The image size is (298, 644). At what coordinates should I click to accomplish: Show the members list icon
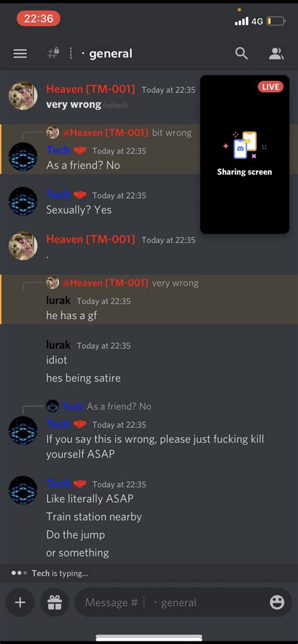click(276, 53)
